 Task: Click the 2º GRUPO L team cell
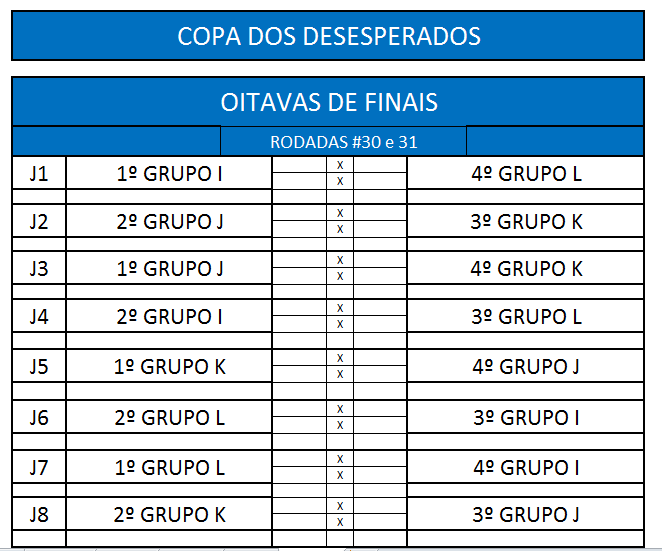tap(169, 417)
